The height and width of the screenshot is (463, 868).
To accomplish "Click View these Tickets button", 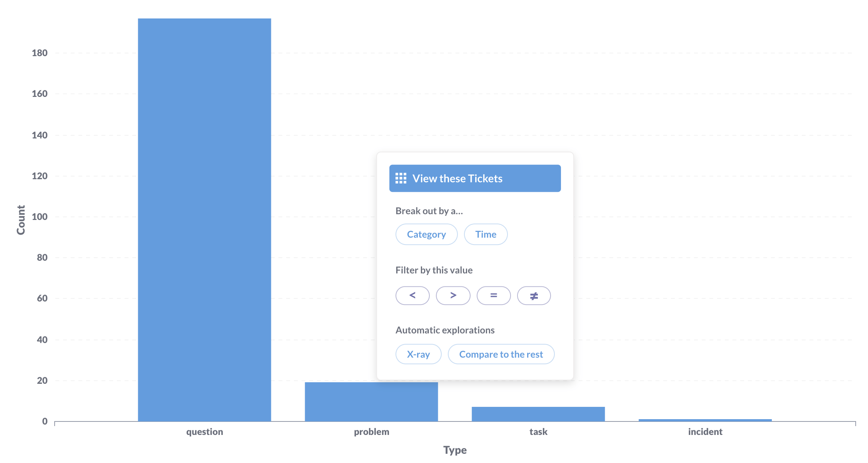I will [474, 178].
